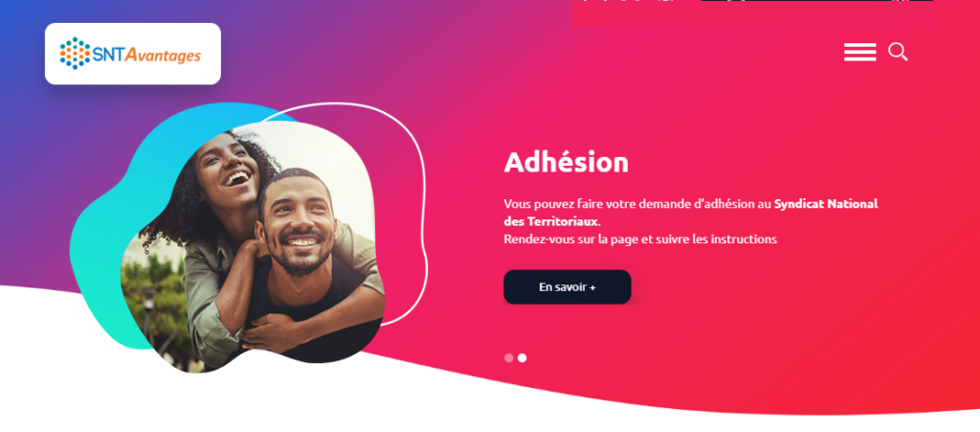Select the second active carousel dot

coord(522,358)
